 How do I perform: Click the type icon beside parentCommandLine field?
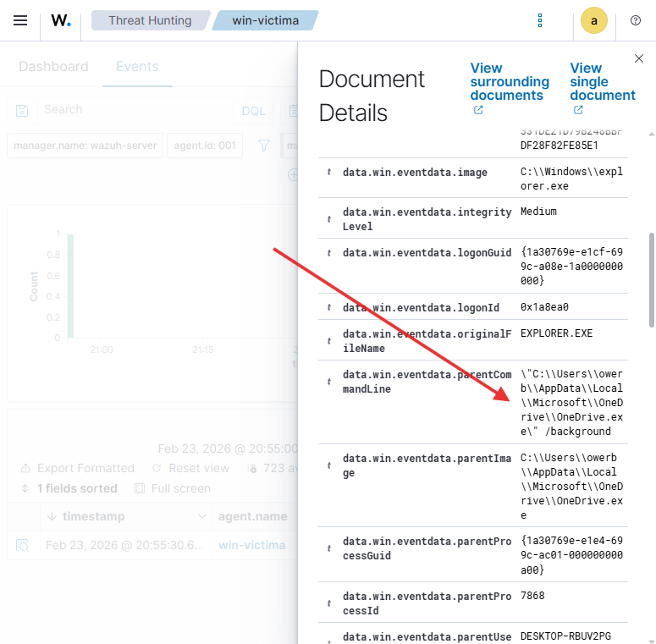(329, 382)
